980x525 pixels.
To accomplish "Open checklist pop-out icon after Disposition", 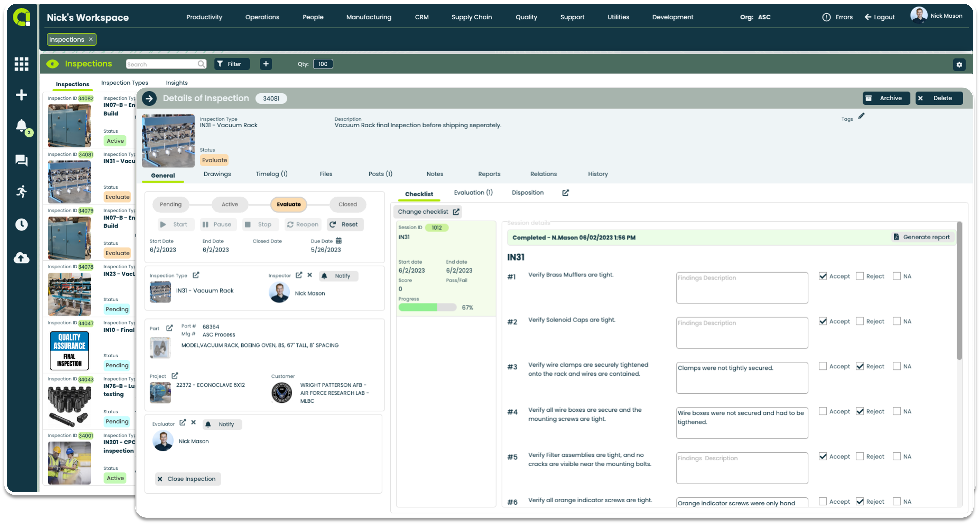I will (x=566, y=193).
